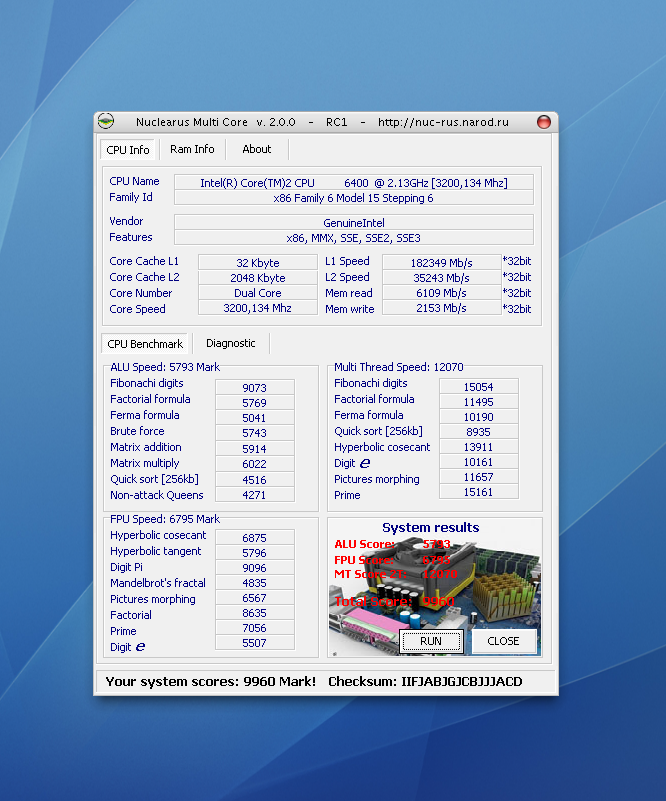Click the Hyperbolic tangent score 5796
The width and height of the screenshot is (666, 801).
[x=254, y=553]
